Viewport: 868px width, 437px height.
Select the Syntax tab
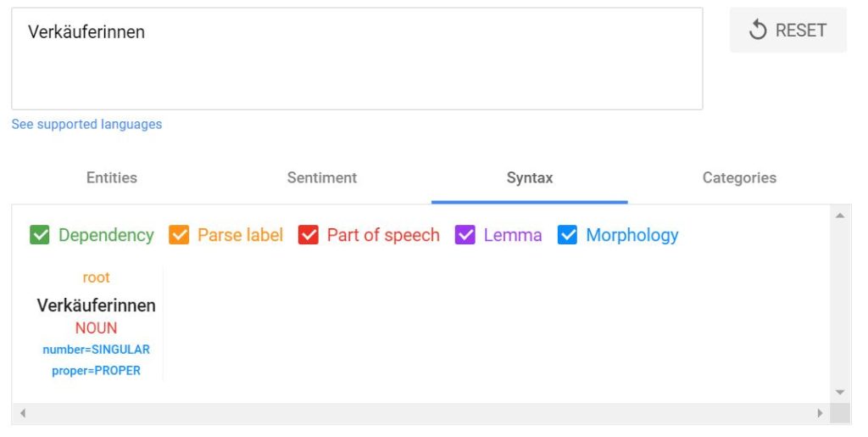(x=530, y=178)
